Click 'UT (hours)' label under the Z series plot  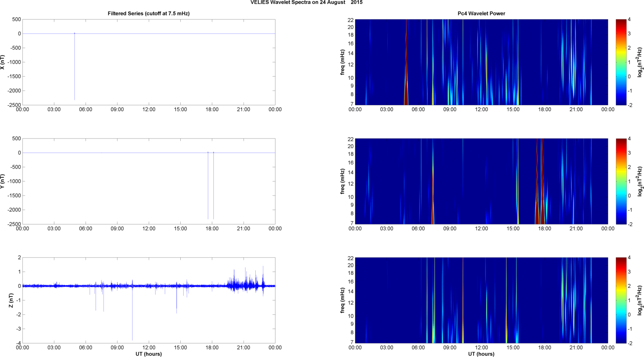coord(148,354)
